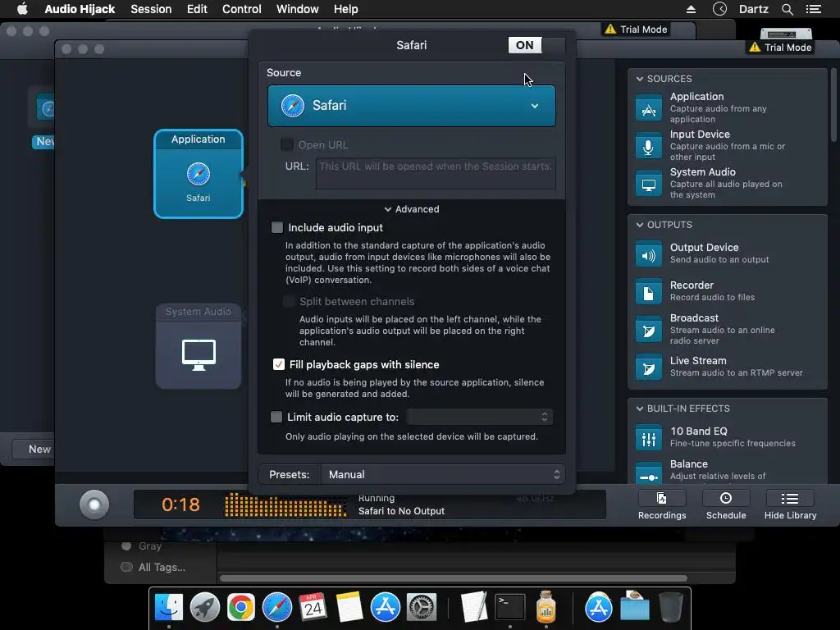Image resolution: width=840 pixels, height=630 pixels.
Task: Open System Preferences from the Dock
Action: 422,608
